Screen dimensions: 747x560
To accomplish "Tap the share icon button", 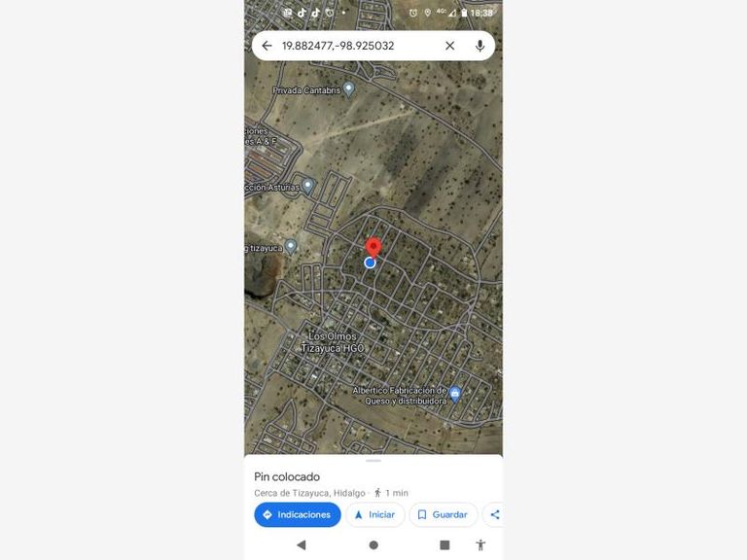I will click(493, 514).
